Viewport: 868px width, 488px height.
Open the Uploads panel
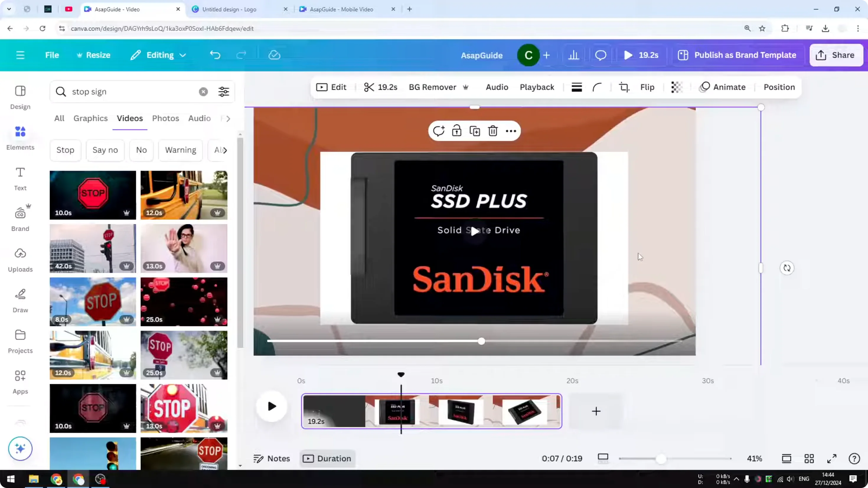coord(20,259)
